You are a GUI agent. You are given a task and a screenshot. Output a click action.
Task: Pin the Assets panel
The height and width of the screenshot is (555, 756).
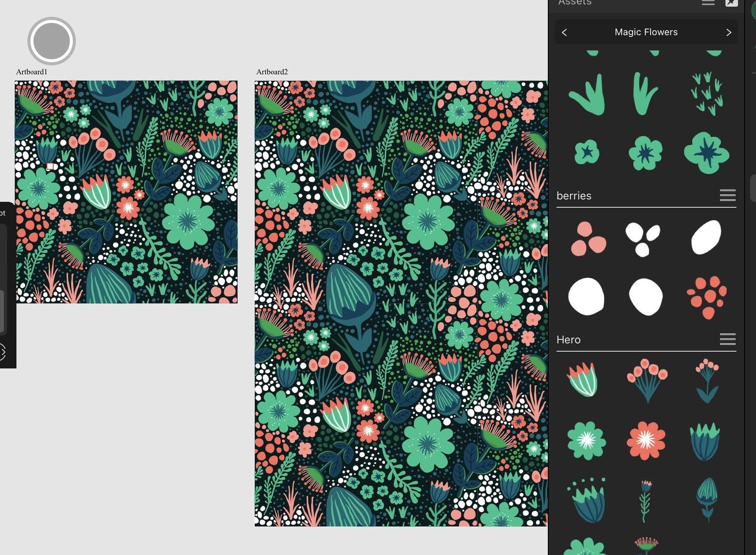732,2
